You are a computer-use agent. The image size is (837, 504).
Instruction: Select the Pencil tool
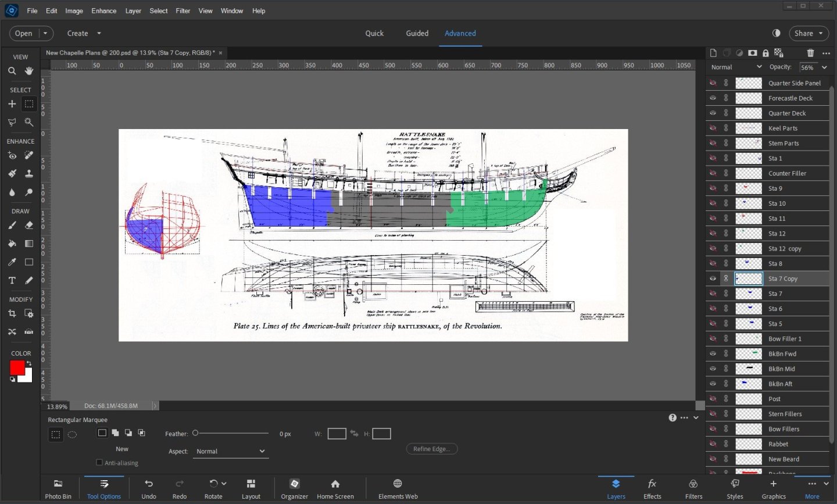pos(29,280)
